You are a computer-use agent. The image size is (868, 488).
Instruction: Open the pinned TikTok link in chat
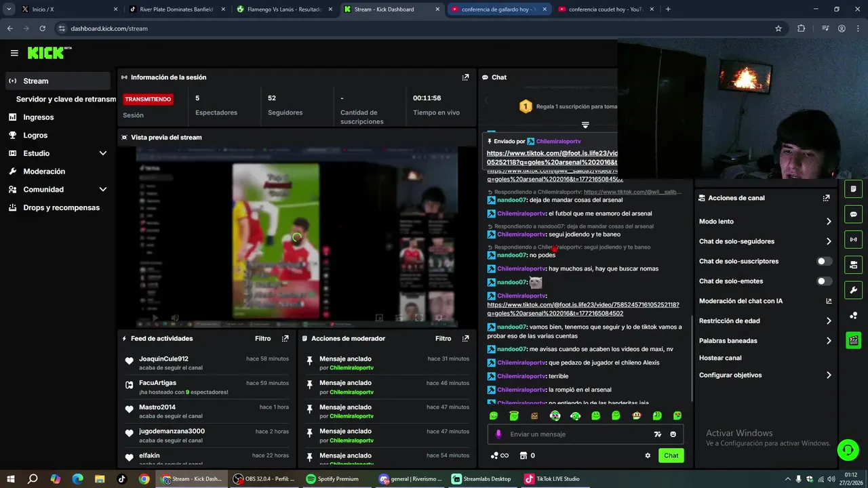(x=552, y=158)
